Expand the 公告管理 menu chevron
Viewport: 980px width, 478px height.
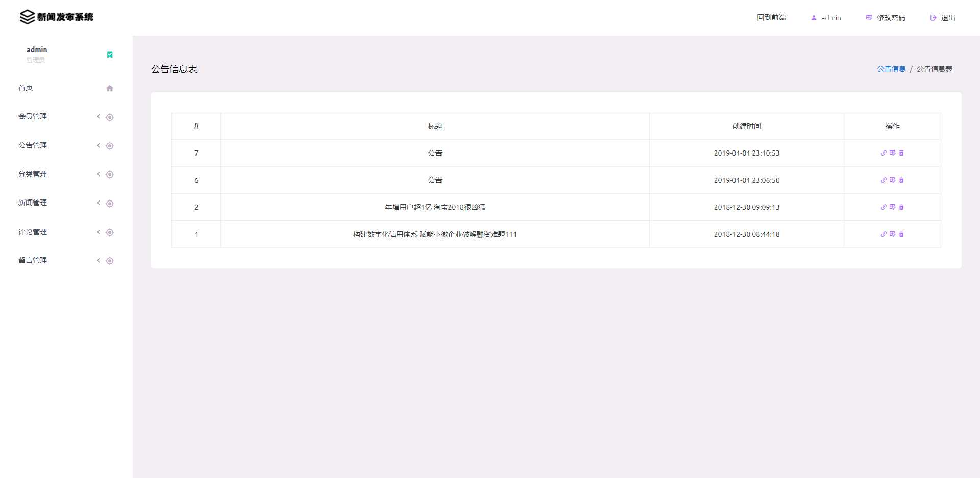click(98, 145)
